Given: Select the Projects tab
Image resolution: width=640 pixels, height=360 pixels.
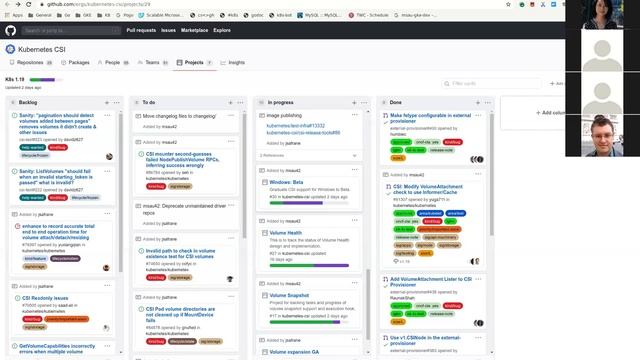Looking at the screenshot, I should click(194, 62).
